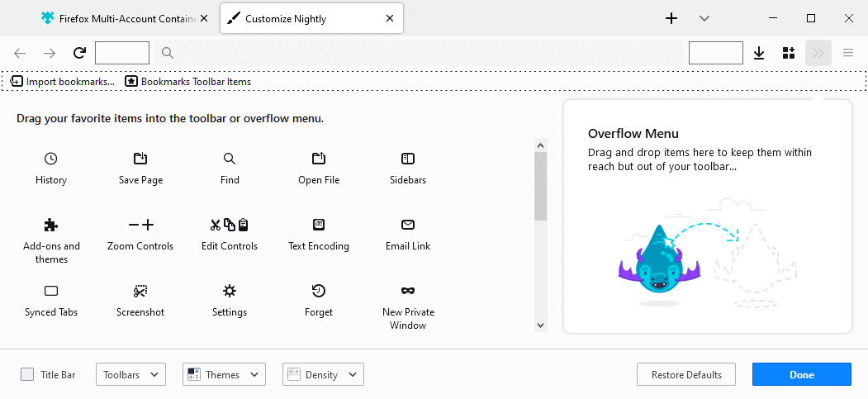This screenshot has height=399, width=868.
Task: Close the Firefox Multi-Account Containers tab
Action: point(204,18)
